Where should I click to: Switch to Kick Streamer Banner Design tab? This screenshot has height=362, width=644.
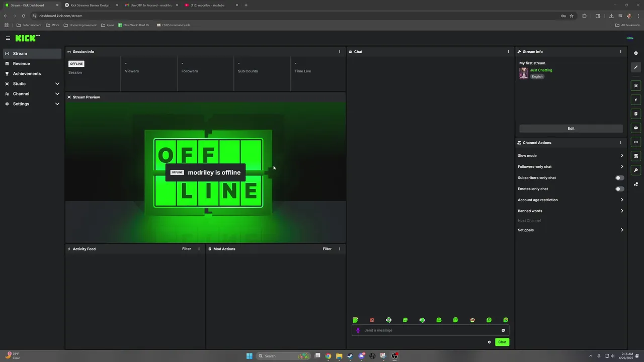[92, 5]
